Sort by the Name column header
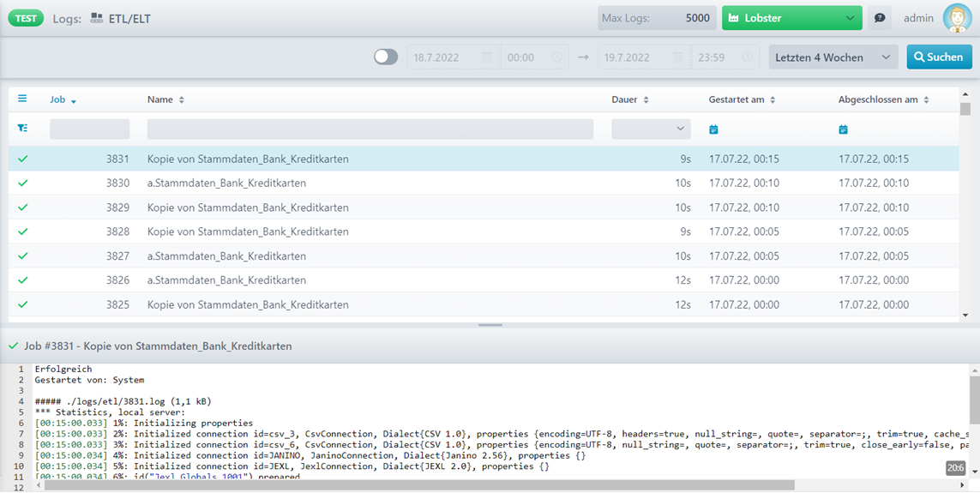This screenshot has width=980, height=493. (x=165, y=99)
